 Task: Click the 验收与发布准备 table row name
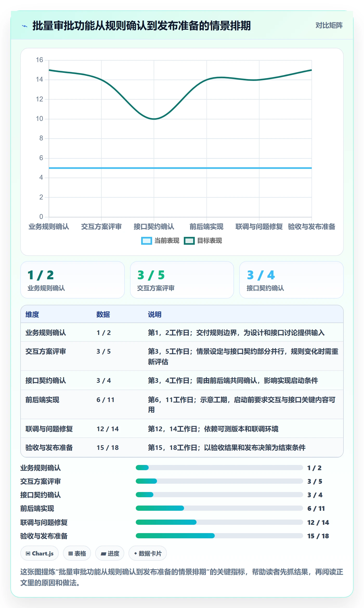pyautogui.click(x=49, y=448)
